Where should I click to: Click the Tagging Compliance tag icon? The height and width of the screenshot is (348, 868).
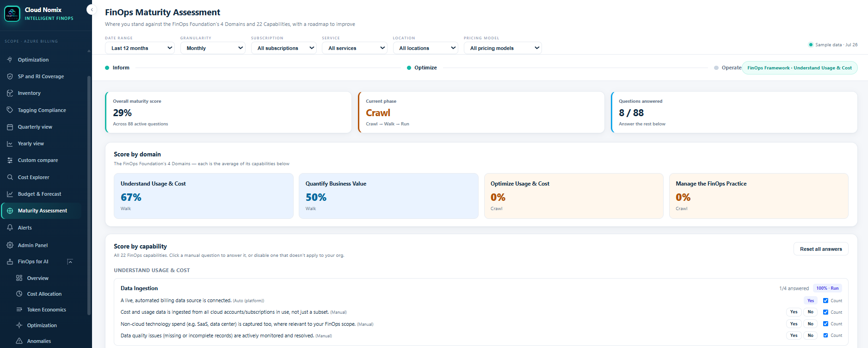click(10, 110)
